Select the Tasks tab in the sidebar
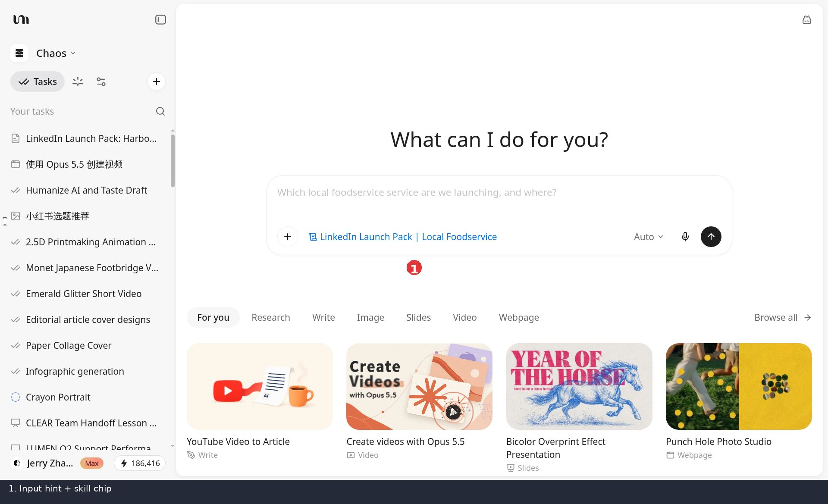This screenshot has height=504, width=828. pyautogui.click(x=38, y=81)
